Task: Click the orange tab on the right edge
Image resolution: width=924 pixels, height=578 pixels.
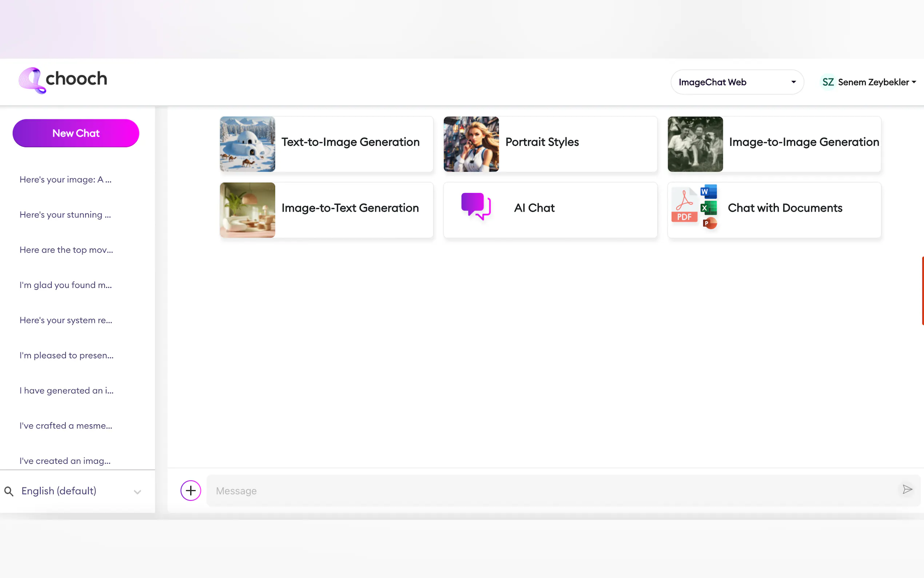Action: coord(922,290)
